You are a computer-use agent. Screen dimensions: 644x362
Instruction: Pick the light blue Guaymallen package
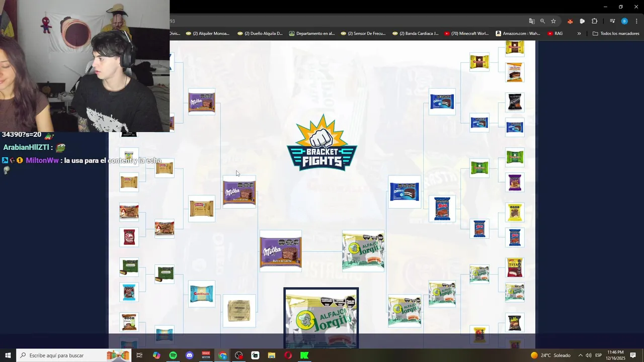202,294
